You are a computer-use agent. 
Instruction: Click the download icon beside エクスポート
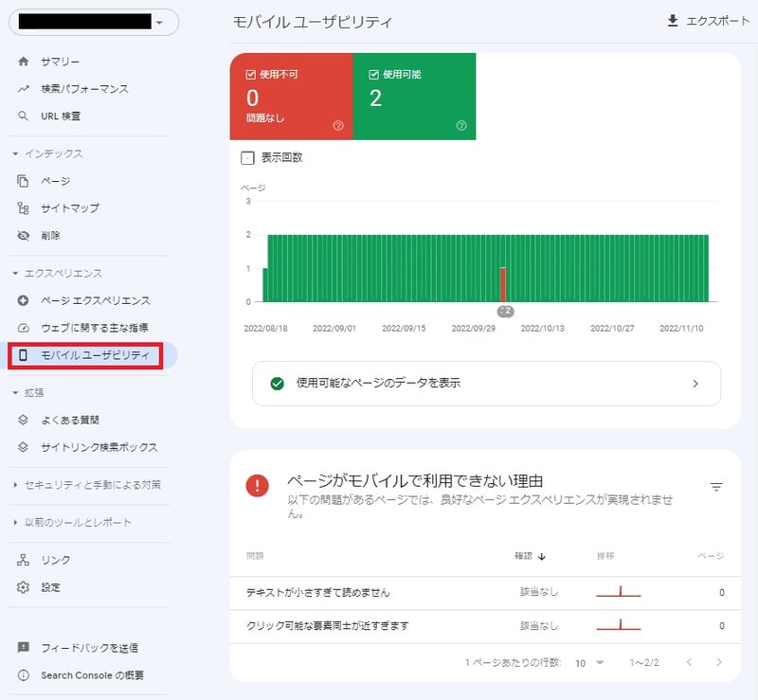673,21
